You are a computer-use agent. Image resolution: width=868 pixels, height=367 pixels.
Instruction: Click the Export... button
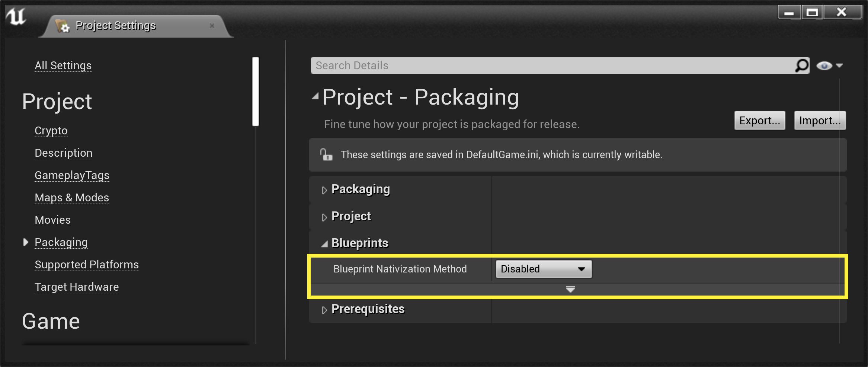[x=759, y=121]
